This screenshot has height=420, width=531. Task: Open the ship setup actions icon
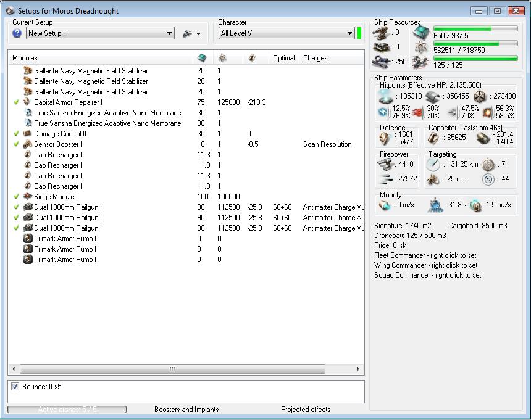(x=187, y=33)
